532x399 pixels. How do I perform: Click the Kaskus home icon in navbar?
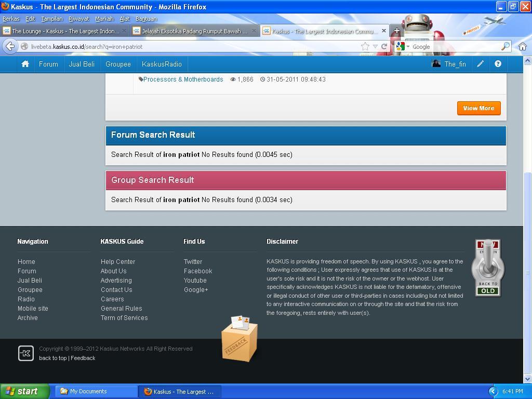click(25, 64)
